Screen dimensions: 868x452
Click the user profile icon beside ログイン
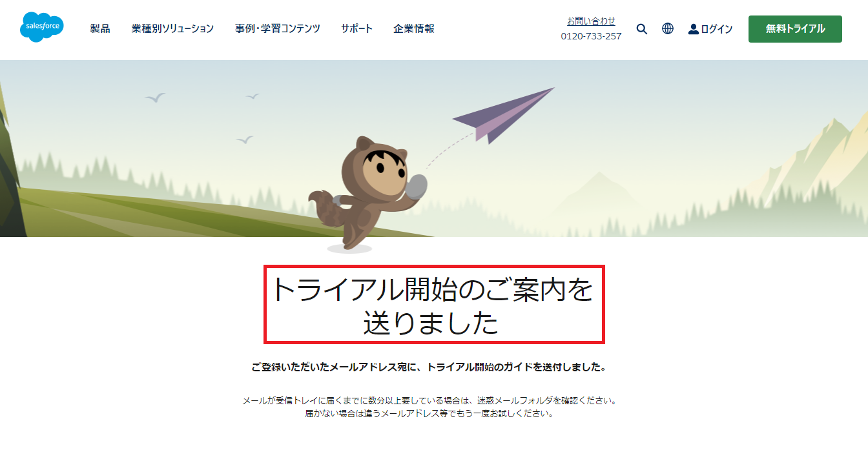point(694,29)
